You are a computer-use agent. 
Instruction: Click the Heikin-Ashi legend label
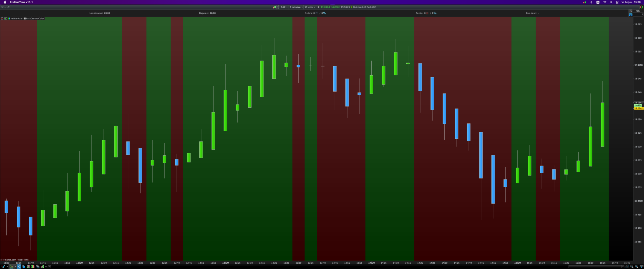pos(16,19)
